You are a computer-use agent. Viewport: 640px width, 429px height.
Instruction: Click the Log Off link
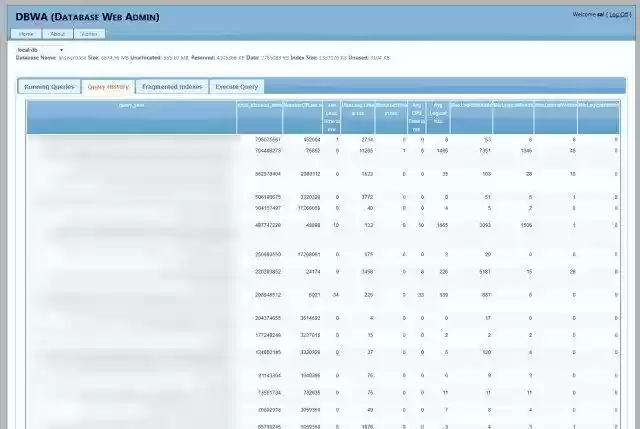pyautogui.click(x=619, y=15)
